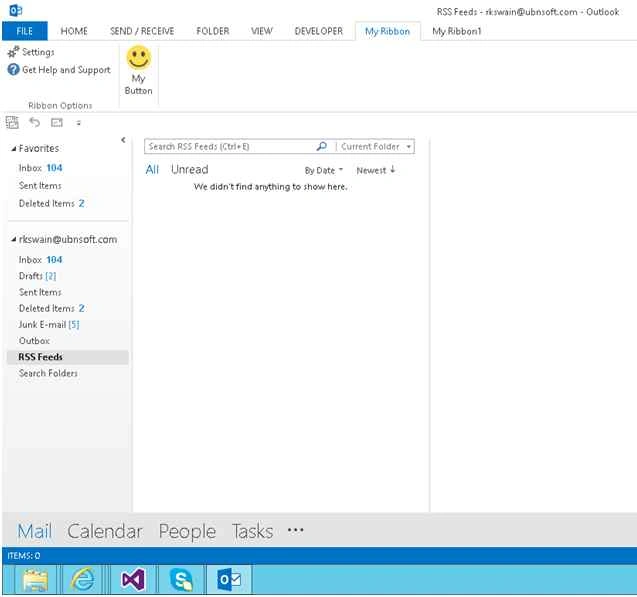Click the undo arrow in quick access toolbar
This screenshot has height=597, width=637.
pos(35,122)
